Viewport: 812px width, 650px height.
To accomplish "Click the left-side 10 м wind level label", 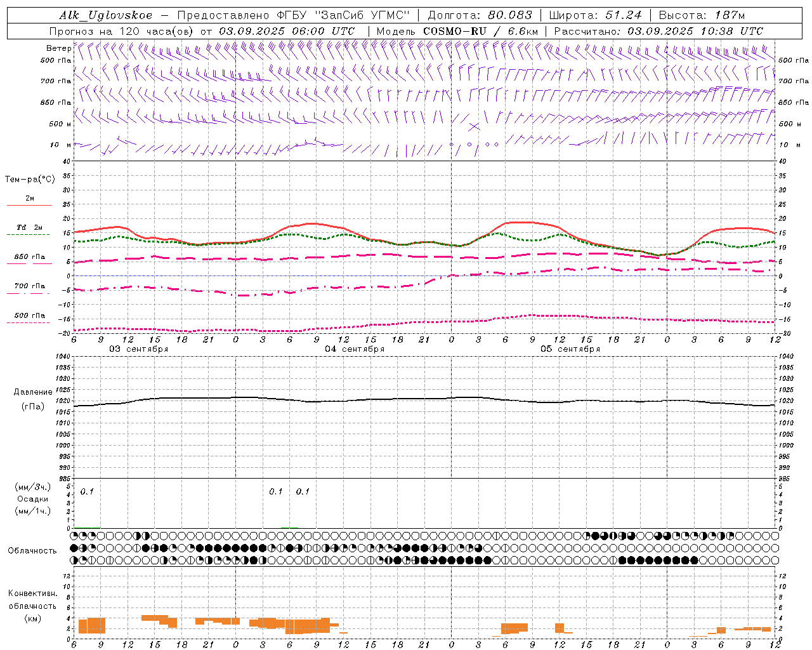I will pyautogui.click(x=61, y=145).
